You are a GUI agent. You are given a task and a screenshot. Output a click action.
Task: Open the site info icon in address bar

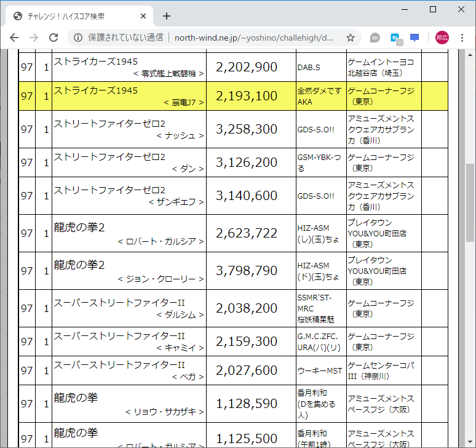click(78, 38)
